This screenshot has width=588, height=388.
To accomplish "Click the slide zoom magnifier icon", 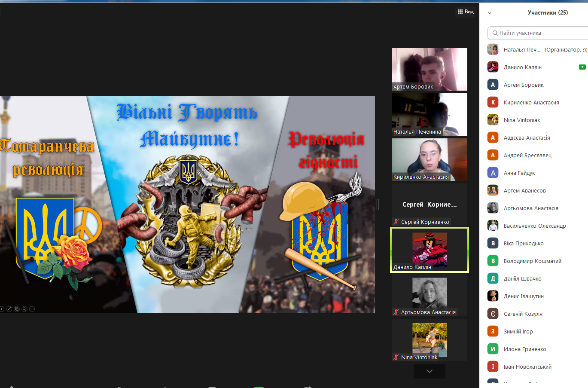I will [x=24, y=309].
